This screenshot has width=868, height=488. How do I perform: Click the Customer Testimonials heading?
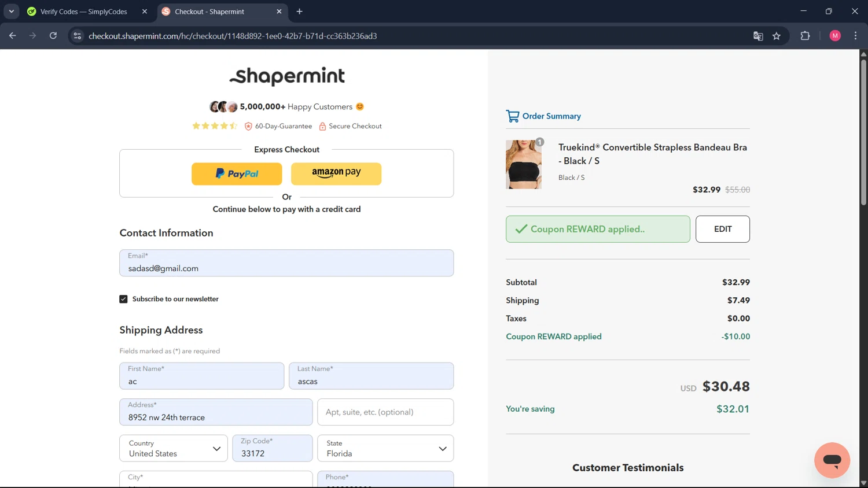(628, 468)
